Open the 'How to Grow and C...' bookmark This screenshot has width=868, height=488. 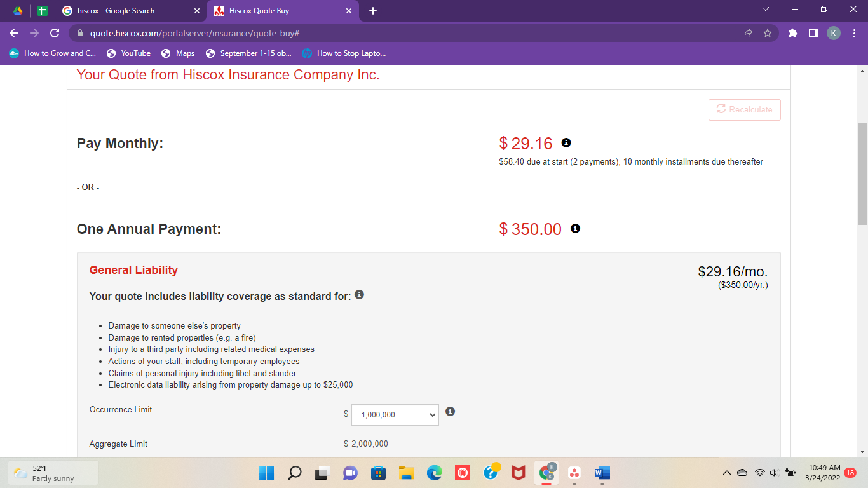coord(52,53)
